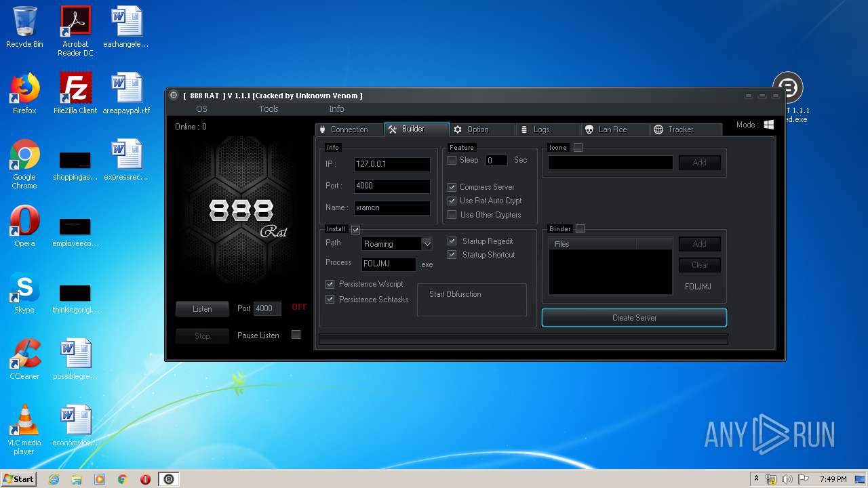The width and height of the screenshot is (868, 488).
Task: Click the 888 RAT taskbar button
Action: point(169,479)
